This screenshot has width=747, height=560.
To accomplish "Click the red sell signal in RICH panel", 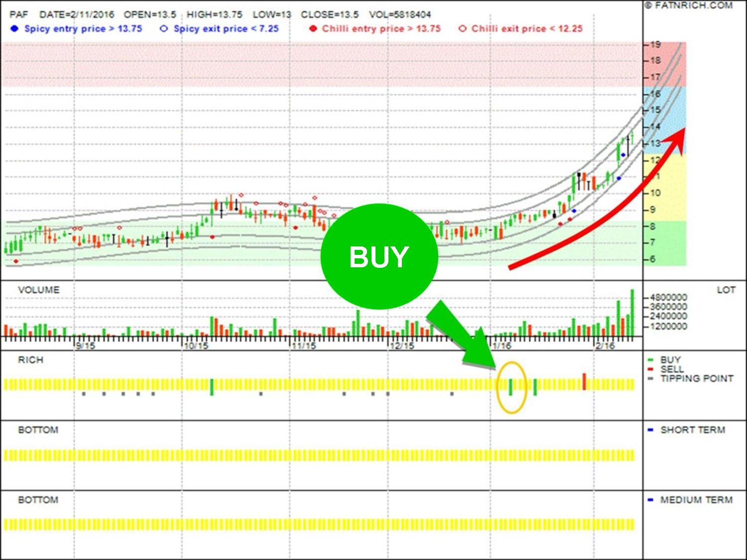I will [x=584, y=382].
